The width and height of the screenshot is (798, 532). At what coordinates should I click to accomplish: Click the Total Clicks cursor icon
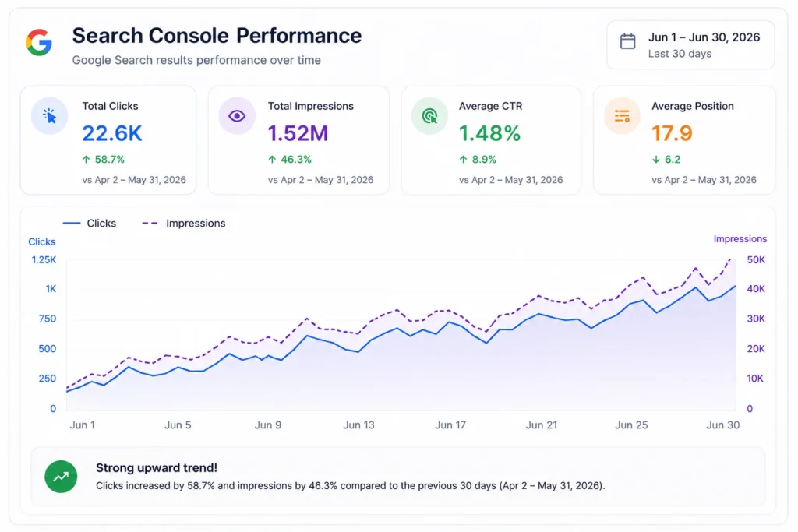[x=49, y=116]
